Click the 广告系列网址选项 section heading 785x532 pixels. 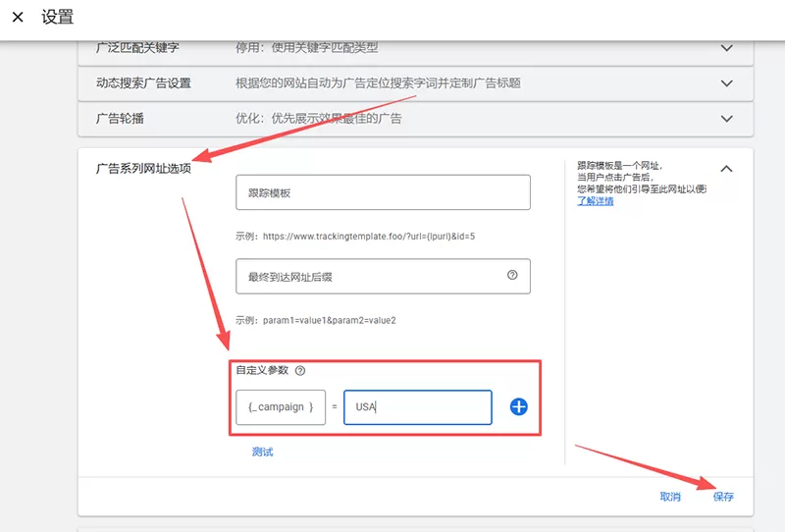pos(143,168)
